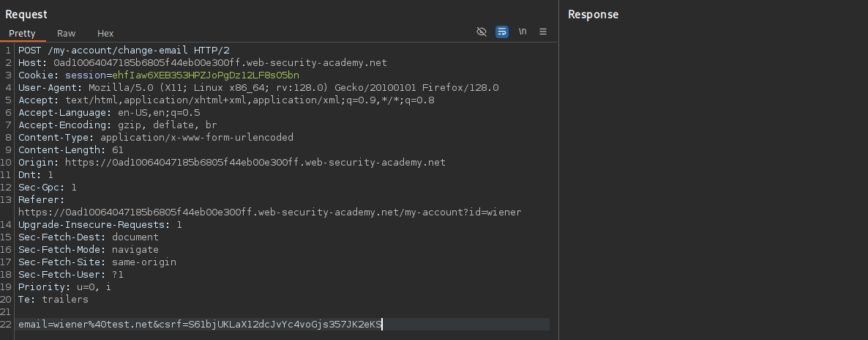868x340 pixels.
Task: Click the Request panel title
Action: [27, 15]
